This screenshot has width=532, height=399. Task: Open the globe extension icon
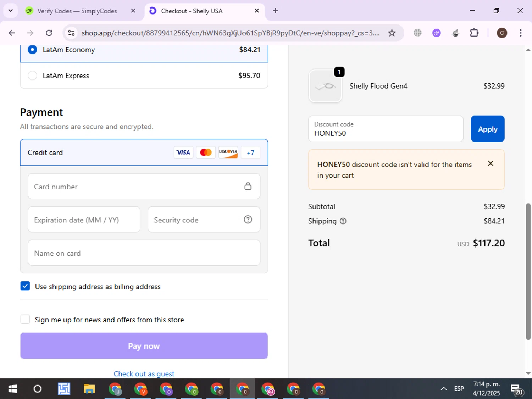(x=417, y=33)
